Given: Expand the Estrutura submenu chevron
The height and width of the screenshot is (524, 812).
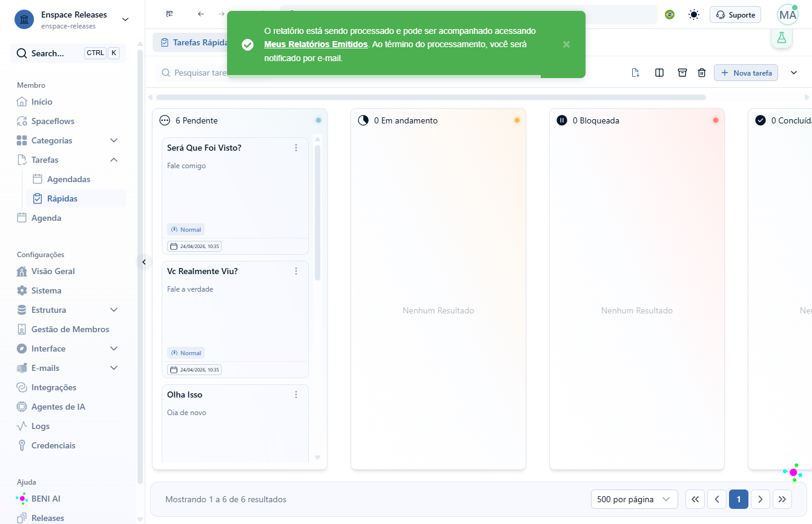Looking at the screenshot, I should click(x=114, y=310).
